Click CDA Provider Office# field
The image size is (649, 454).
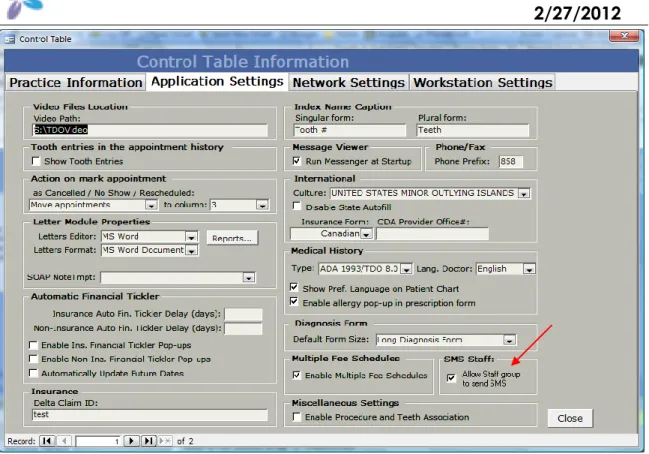click(432, 234)
